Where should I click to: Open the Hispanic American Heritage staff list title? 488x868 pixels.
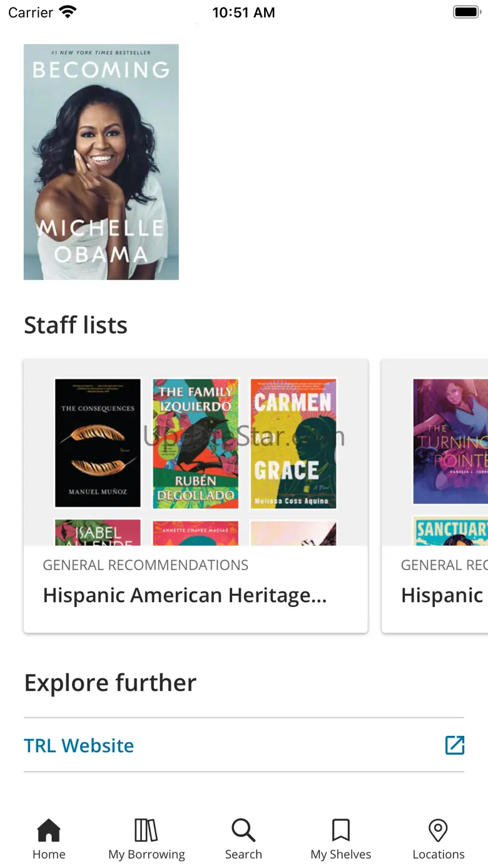point(185,595)
